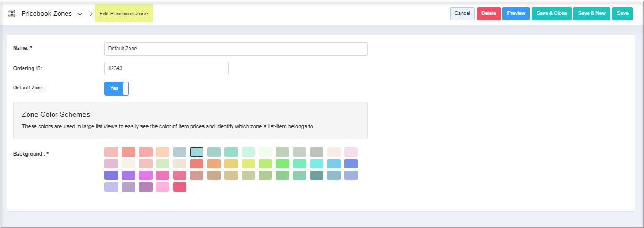Select the dark teal background swatch
Screen dimensions: 644x228
point(317,175)
